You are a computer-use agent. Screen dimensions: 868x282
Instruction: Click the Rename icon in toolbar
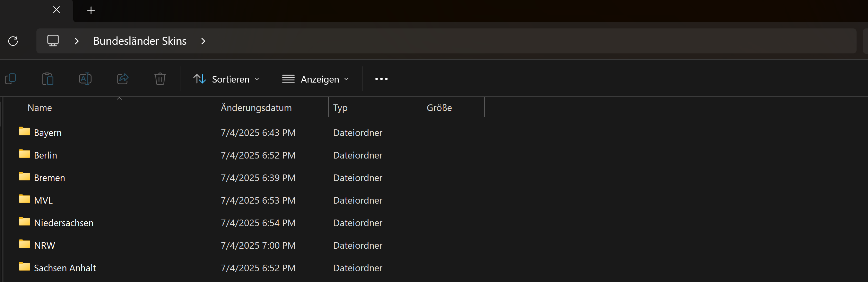[x=85, y=79]
